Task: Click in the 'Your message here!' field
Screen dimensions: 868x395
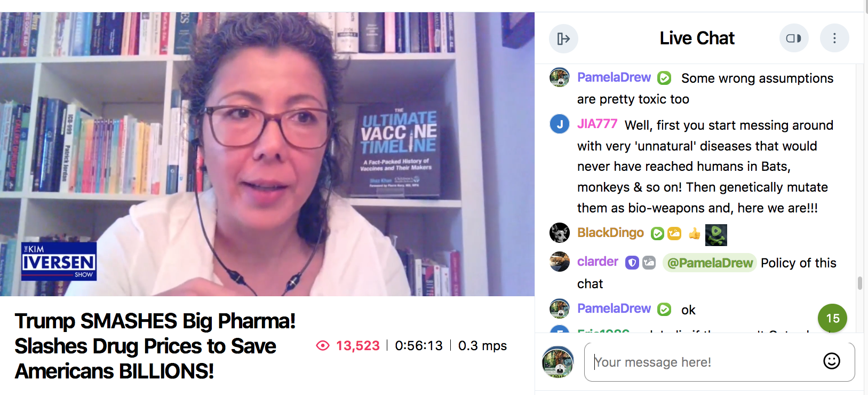Action: point(719,362)
